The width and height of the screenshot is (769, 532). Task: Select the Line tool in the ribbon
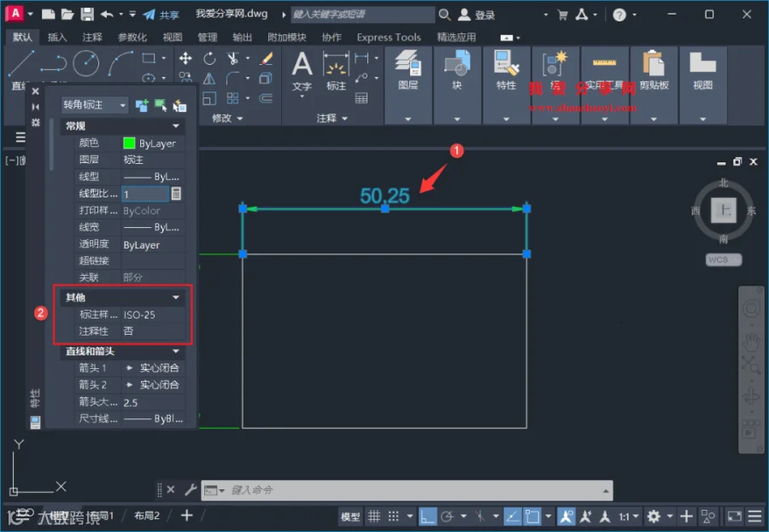click(21, 64)
